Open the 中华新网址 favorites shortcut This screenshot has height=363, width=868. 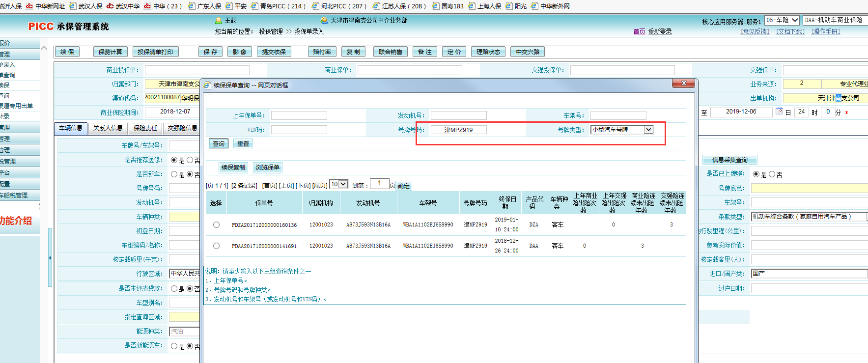(x=45, y=6)
